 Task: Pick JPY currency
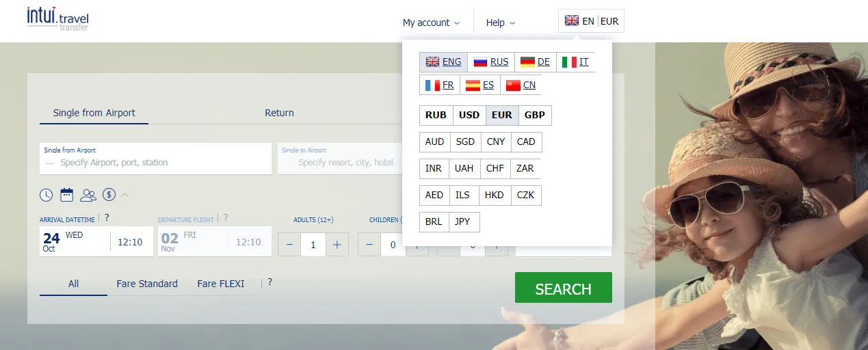point(463,222)
